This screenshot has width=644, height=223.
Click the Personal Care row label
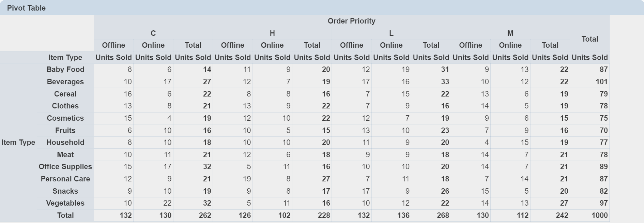click(x=65, y=179)
